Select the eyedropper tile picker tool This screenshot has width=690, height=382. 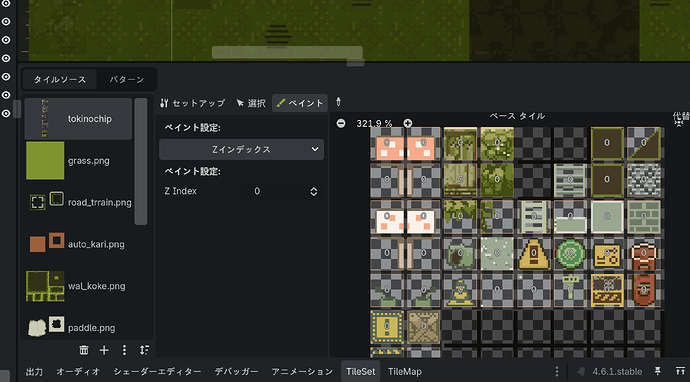(x=338, y=102)
